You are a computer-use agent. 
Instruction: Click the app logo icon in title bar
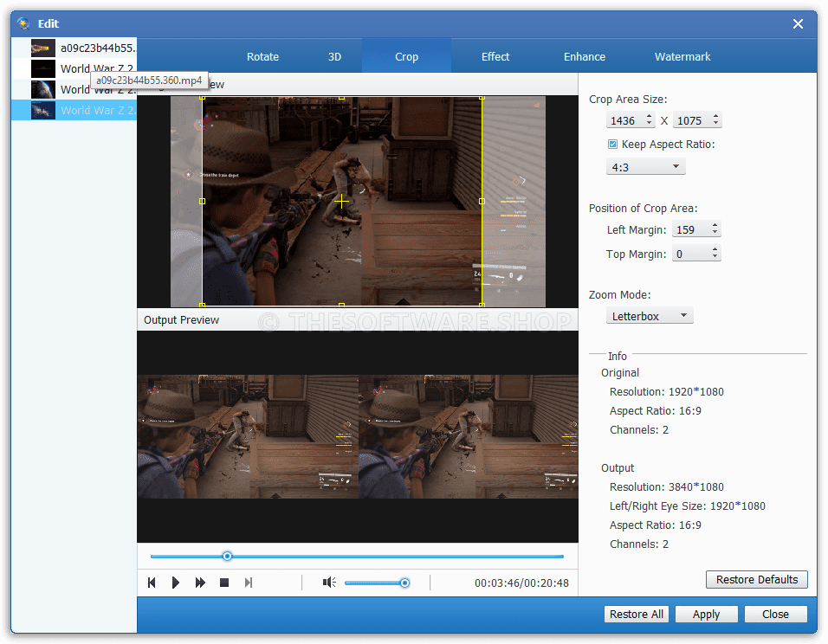(x=23, y=23)
